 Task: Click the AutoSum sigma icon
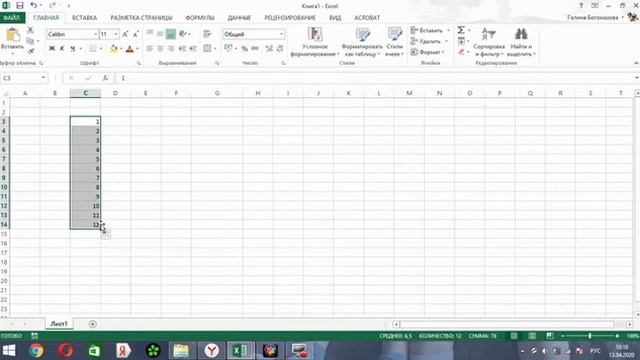coord(461,30)
